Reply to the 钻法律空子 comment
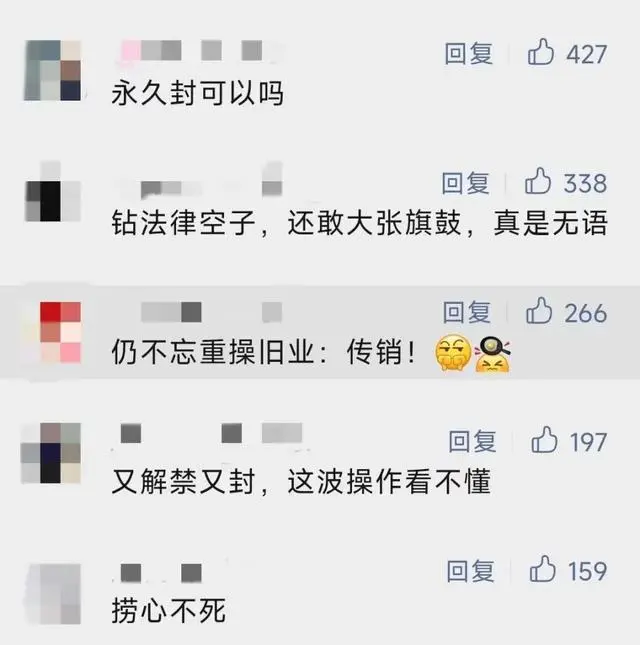 466,183
